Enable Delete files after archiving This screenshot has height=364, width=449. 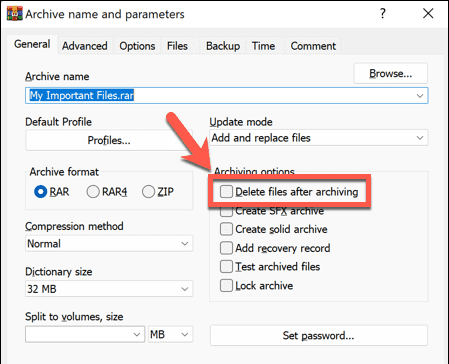tap(226, 192)
